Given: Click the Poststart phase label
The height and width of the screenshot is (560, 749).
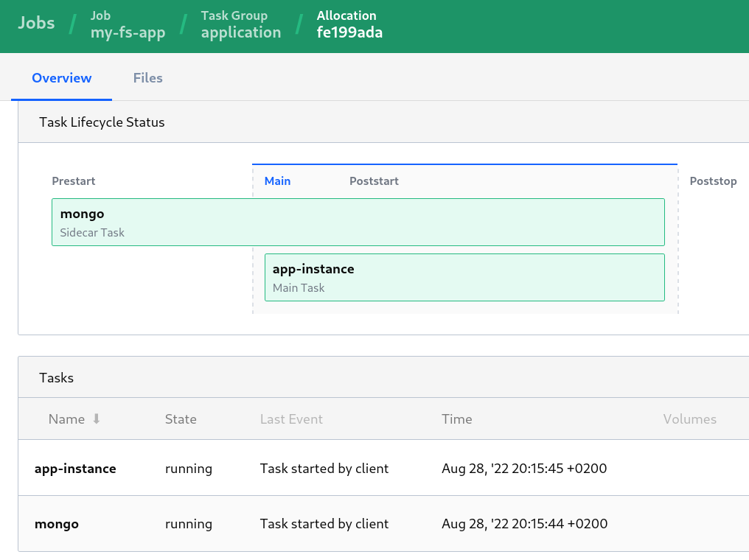Looking at the screenshot, I should click(x=374, y=181).
